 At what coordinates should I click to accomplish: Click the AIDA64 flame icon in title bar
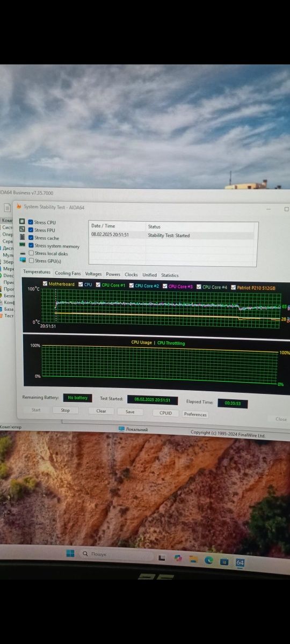pyautogui.click(x=19, y=206)
